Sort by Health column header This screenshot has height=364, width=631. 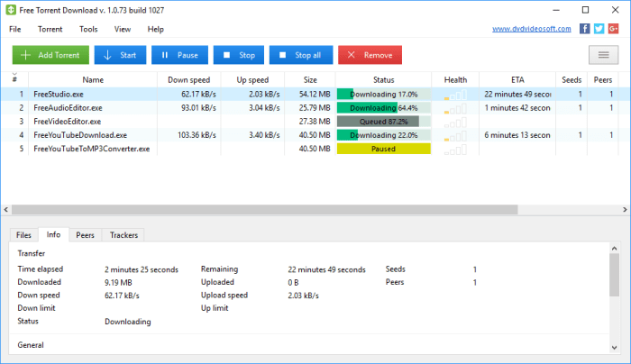click(455, 79)
